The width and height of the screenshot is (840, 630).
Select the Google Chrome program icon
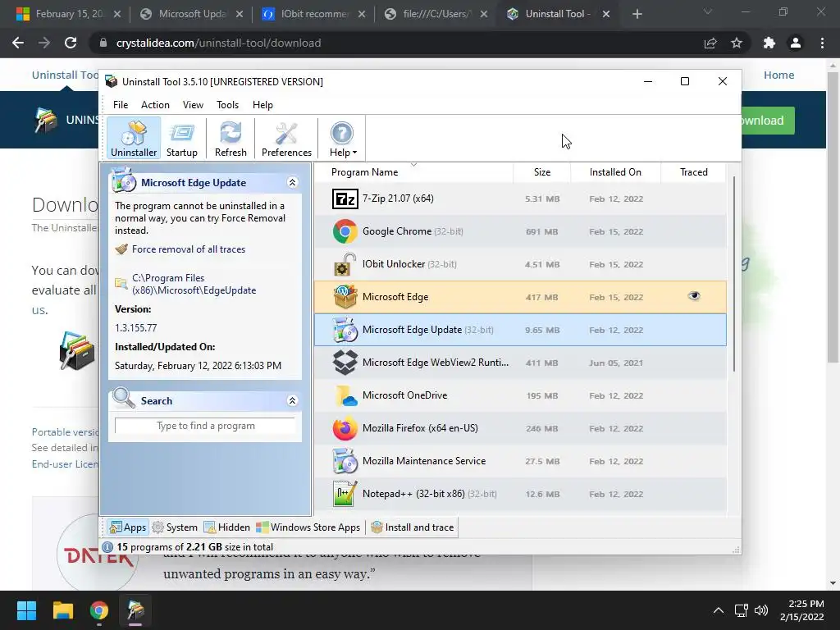345,231
